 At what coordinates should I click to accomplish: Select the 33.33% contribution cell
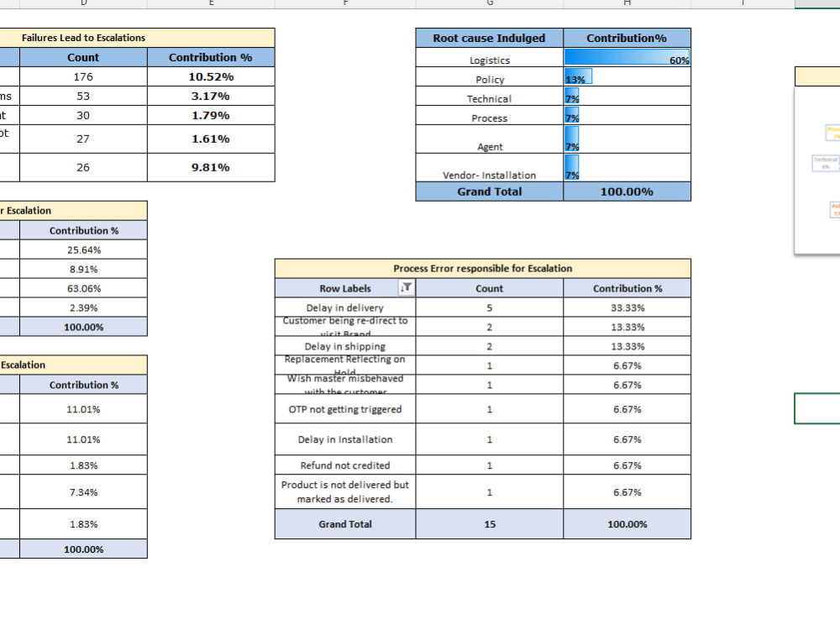coord(627,307)
